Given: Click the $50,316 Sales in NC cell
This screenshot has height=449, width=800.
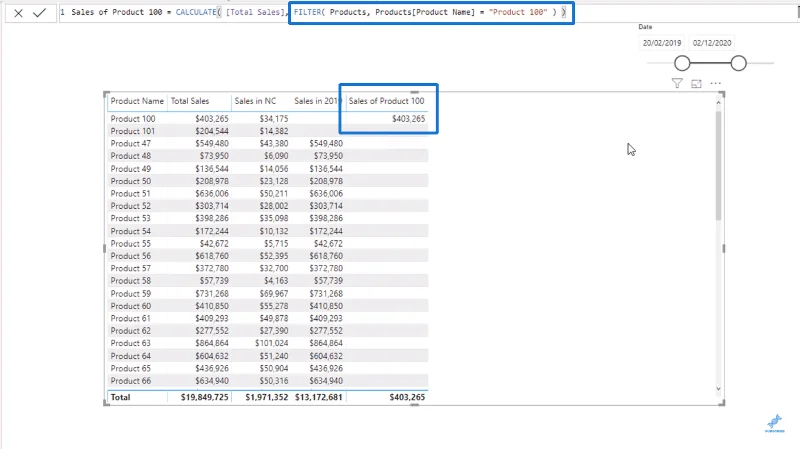Looking at the screenshot, I should click(273, 381).
